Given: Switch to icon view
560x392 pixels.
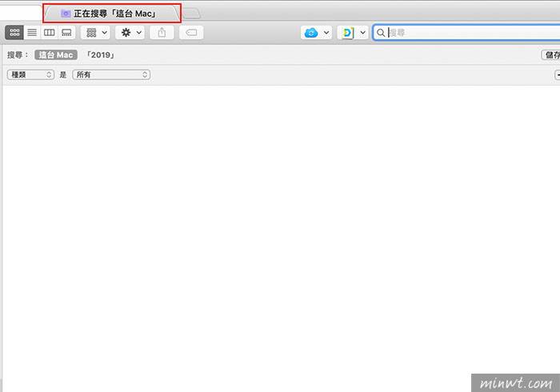Looking at the screenshot, I should pos(14,33).
